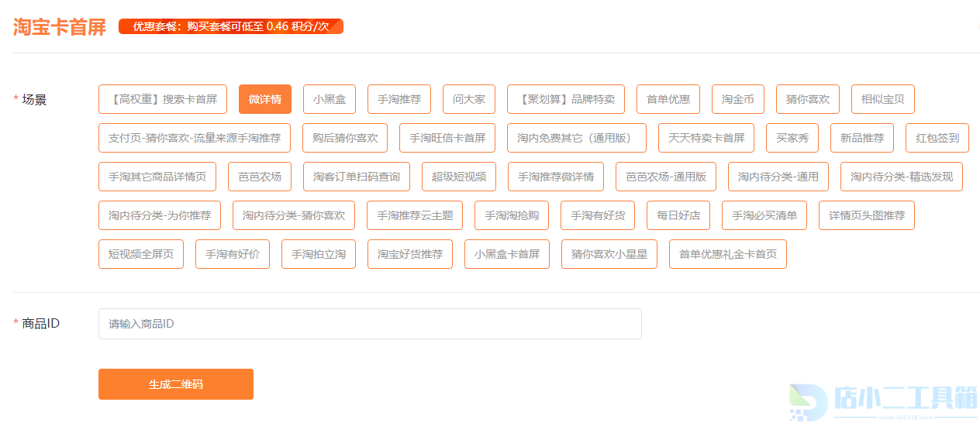The width and height of the screenshot is (980, 433).
Task: Select the 手淘旺信卡首屏 scene
Action: pyautogui.click(x=447, y=138)
